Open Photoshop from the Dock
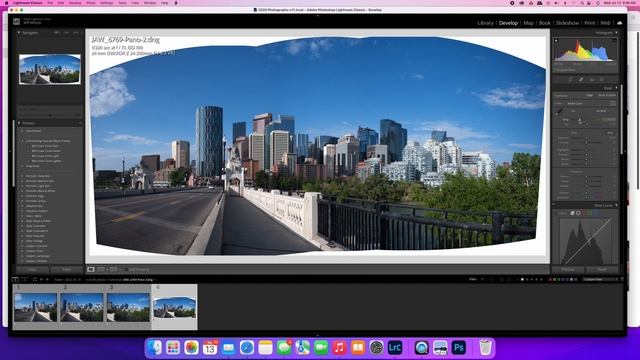The height and width of the screenshot is (360, 640). (458, 347)
